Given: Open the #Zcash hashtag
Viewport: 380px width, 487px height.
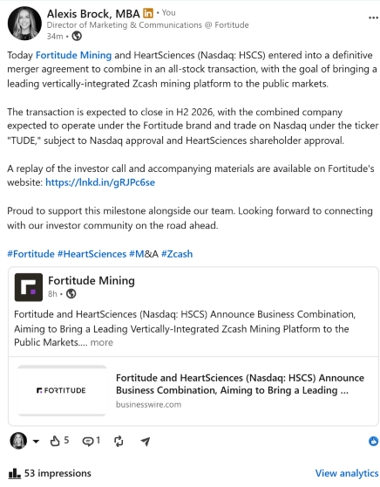Looking at the screenshot, I should tap(177, 254).
